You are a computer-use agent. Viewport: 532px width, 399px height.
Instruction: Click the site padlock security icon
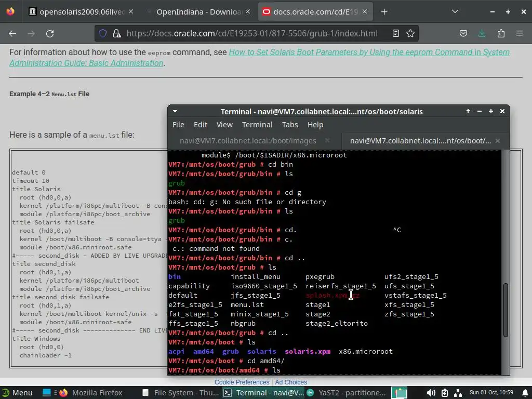[x=117, y=33]
